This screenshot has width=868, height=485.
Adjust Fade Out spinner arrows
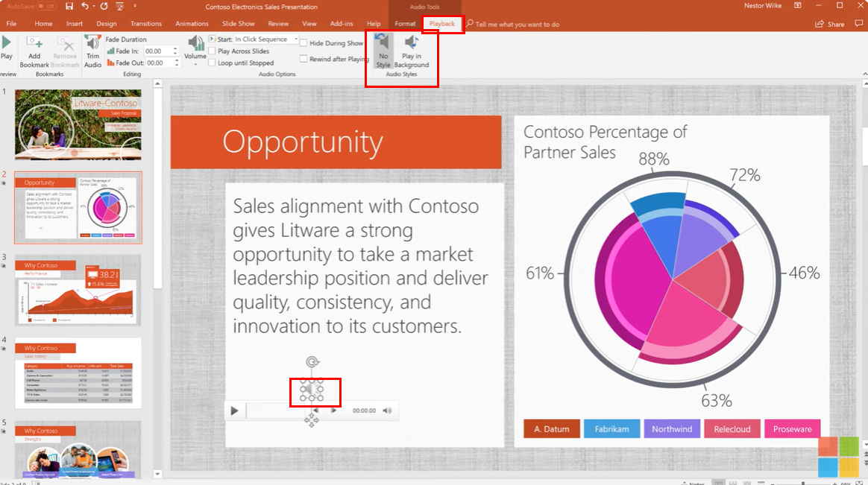177,63
